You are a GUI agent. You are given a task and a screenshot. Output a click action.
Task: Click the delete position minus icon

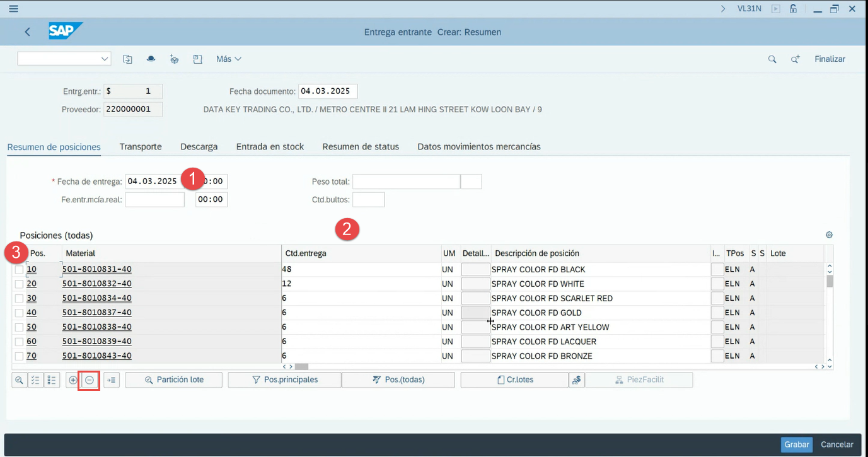pos(90,380)
